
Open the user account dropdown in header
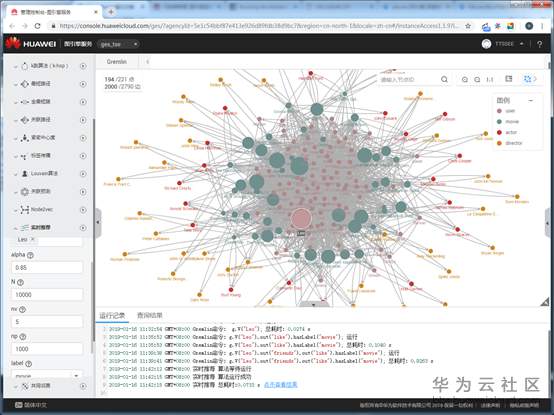503,44
